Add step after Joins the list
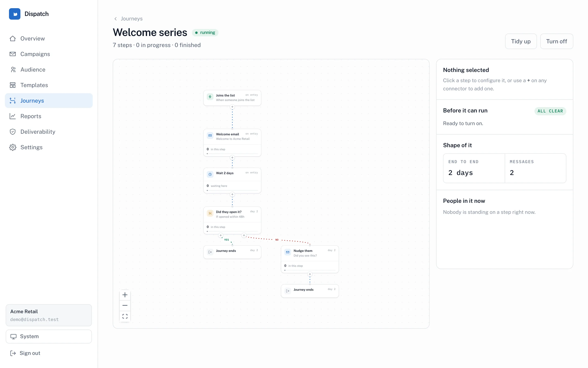 (x=232, y=107)
